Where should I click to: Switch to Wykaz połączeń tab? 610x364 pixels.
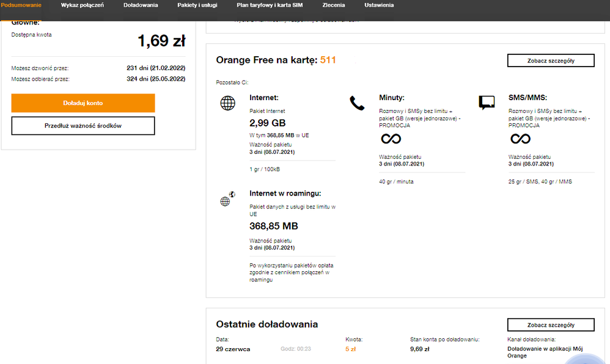click(82, 5)
